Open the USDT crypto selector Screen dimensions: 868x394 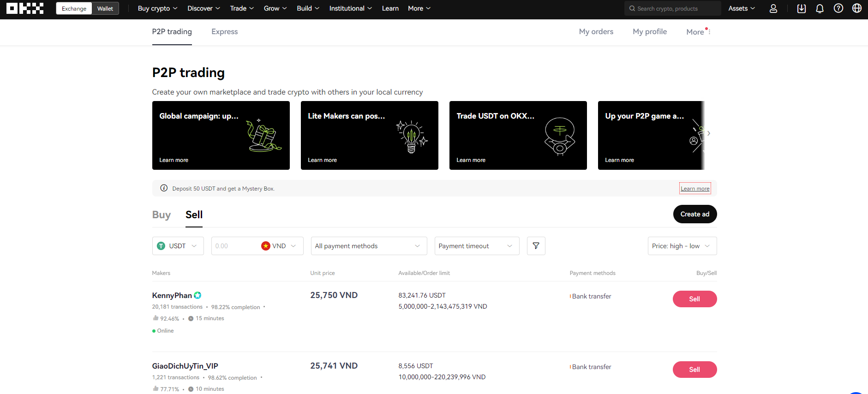[178, 246]
